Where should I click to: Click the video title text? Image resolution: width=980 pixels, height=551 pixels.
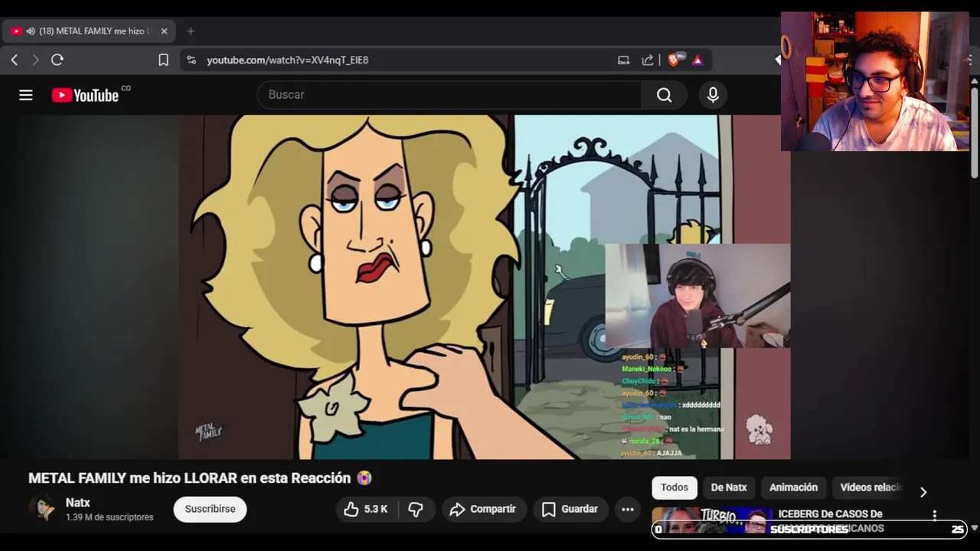[200, 478]
